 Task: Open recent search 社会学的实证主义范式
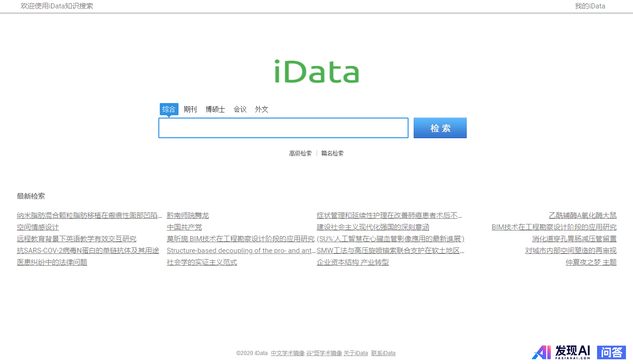pos(202,262)
